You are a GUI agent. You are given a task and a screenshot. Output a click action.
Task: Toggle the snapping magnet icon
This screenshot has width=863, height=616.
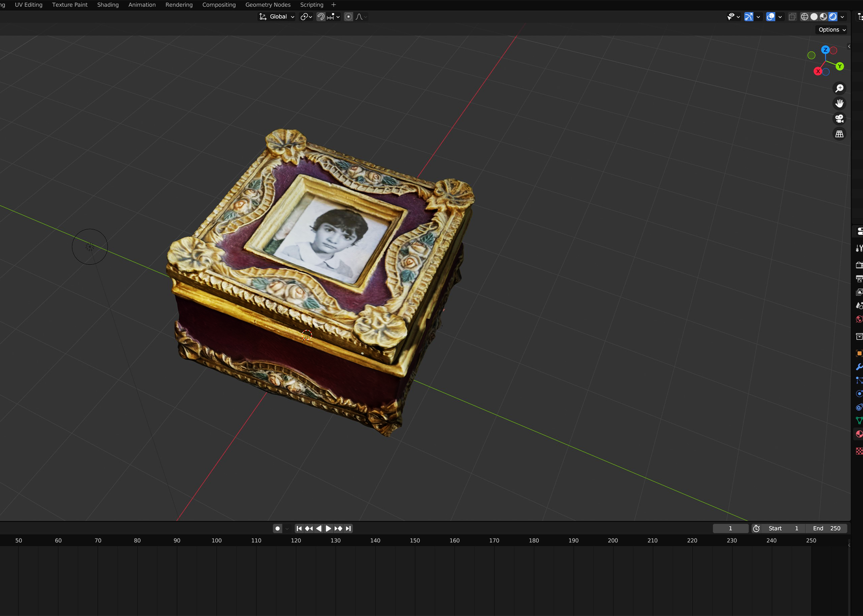pyautogui.click(x=321, y=17)
